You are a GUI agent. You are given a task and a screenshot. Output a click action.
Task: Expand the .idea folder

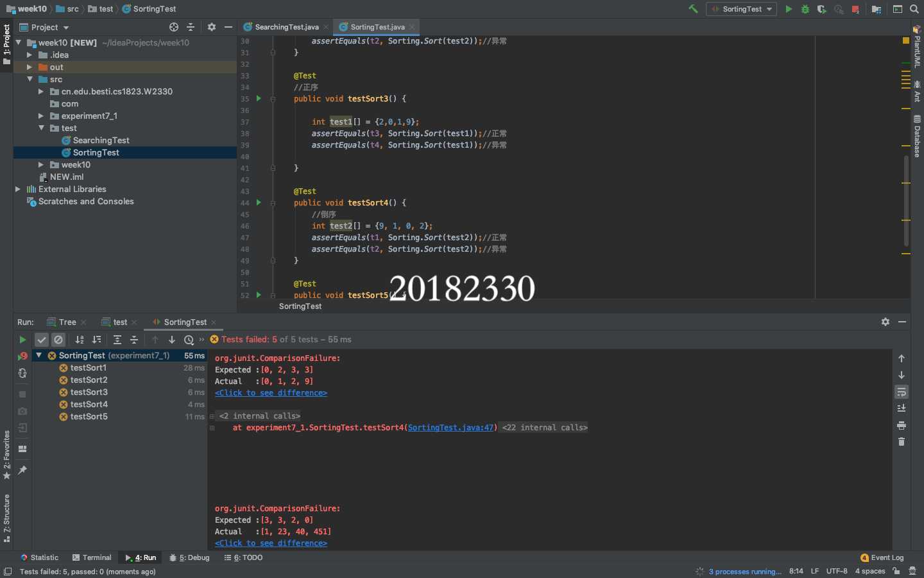tap(30, 55)
